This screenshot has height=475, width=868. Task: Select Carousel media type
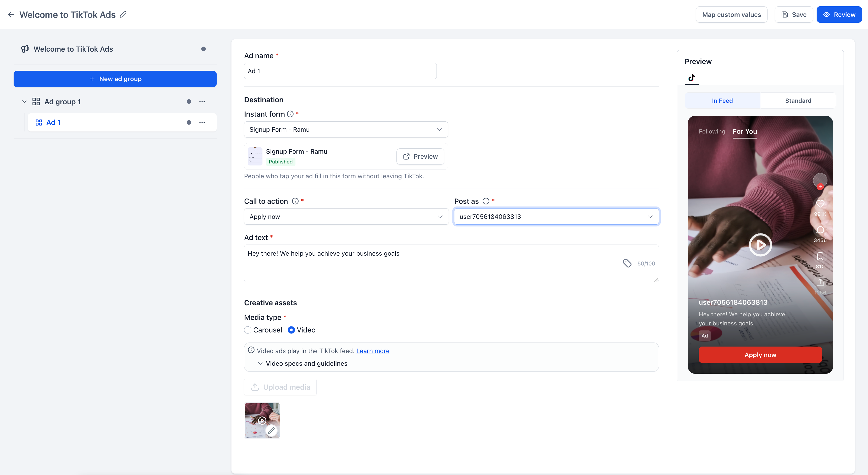pos(248,330)
